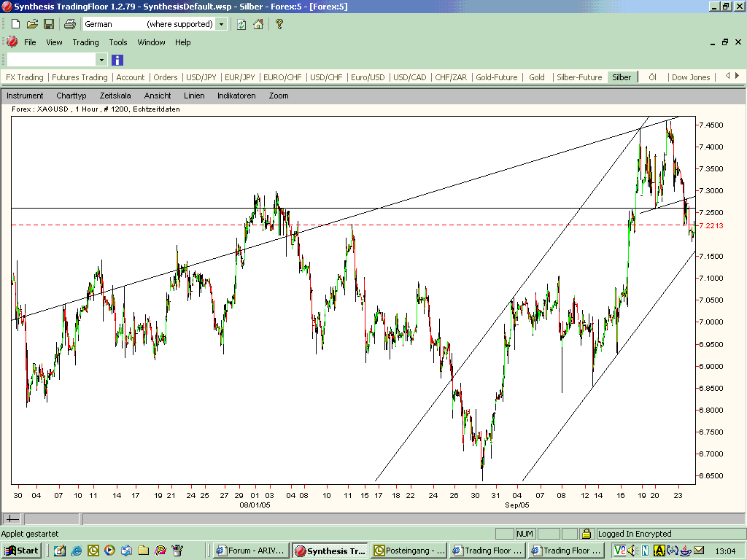747x560 pixels.
Task: Open the Ansicht chart menu
Action: (x=158, y=96)
